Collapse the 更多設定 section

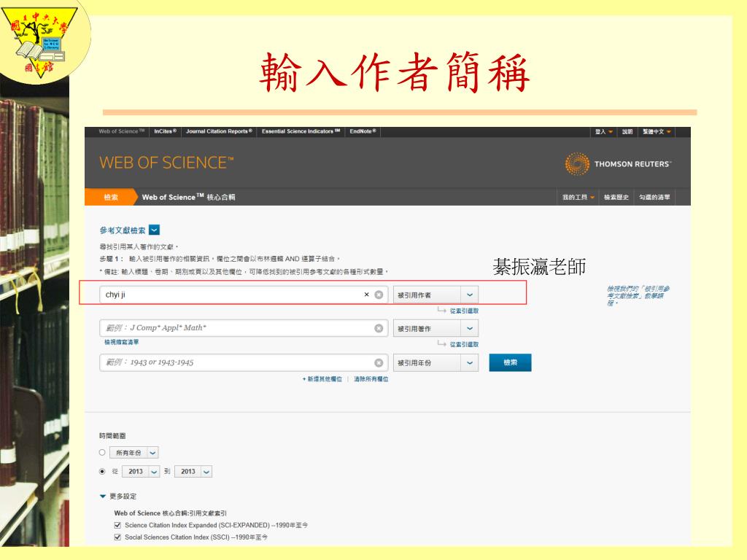(117, 496)
